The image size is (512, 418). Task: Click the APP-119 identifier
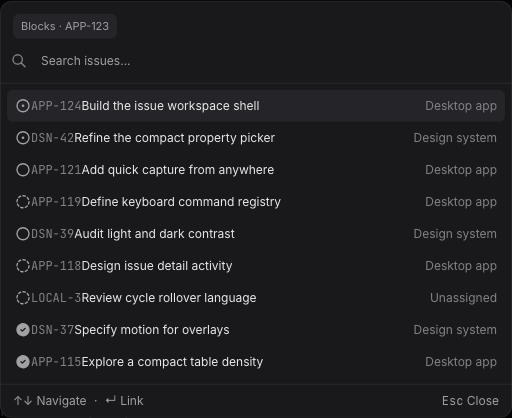[56, 202]
